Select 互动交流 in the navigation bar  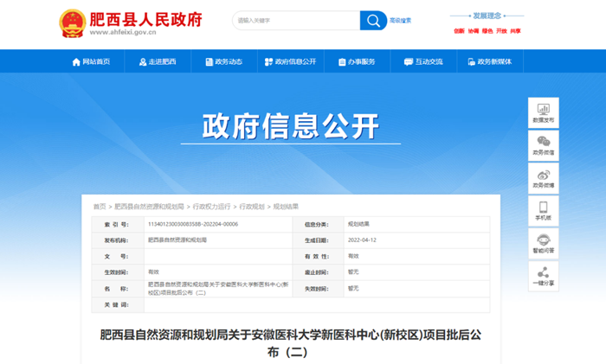tap(422, 62)
